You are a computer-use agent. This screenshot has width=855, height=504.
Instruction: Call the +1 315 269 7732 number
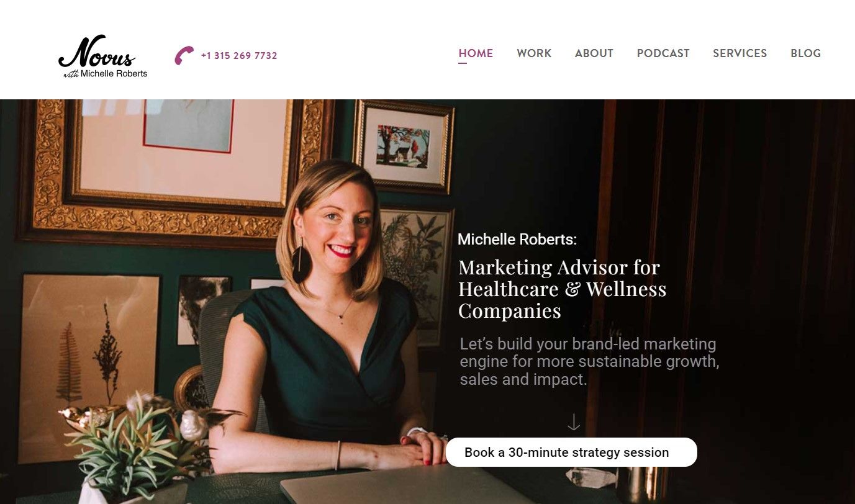239,56
